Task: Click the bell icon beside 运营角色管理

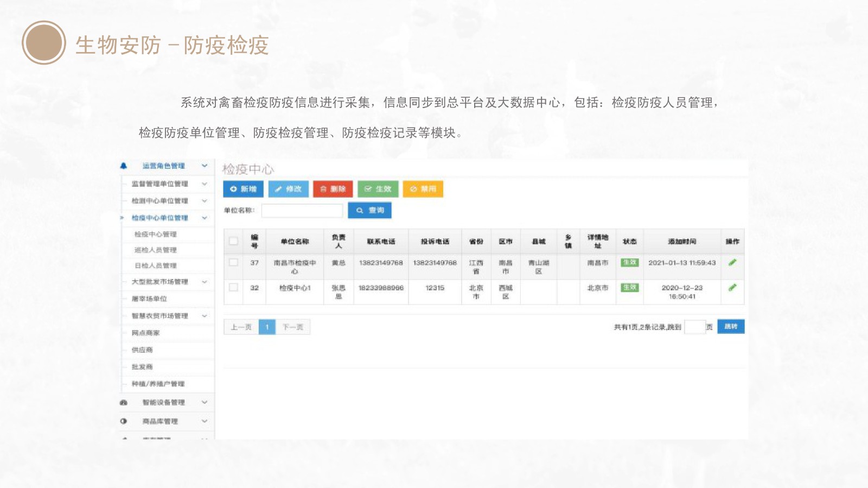Action: tap(124, 166)
